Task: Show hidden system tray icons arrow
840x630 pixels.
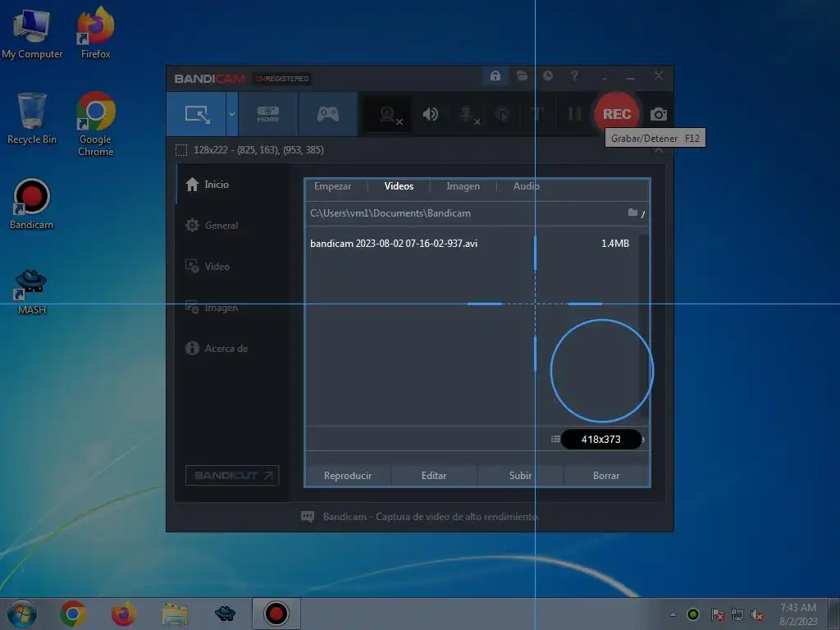Action: (673, 614)
